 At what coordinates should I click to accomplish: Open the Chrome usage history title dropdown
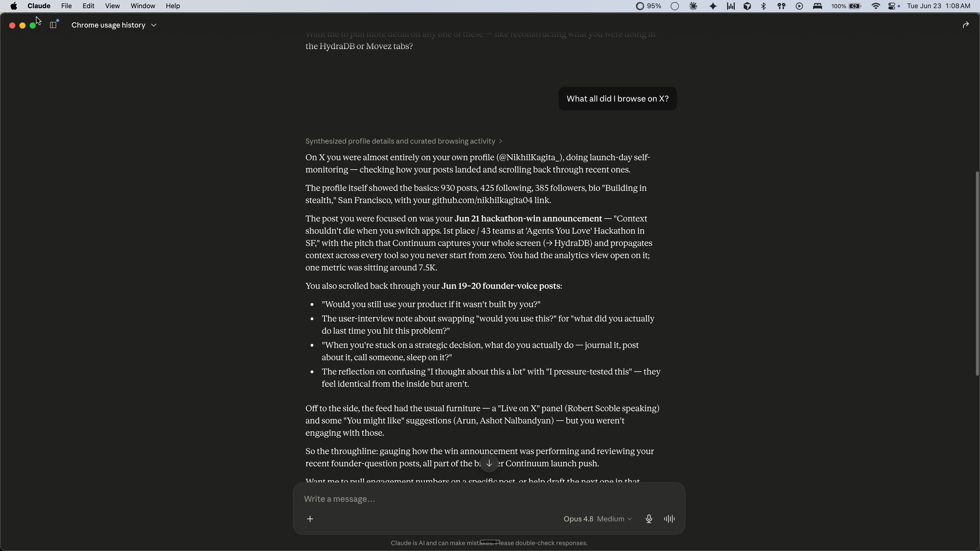(x=114, y=25)
